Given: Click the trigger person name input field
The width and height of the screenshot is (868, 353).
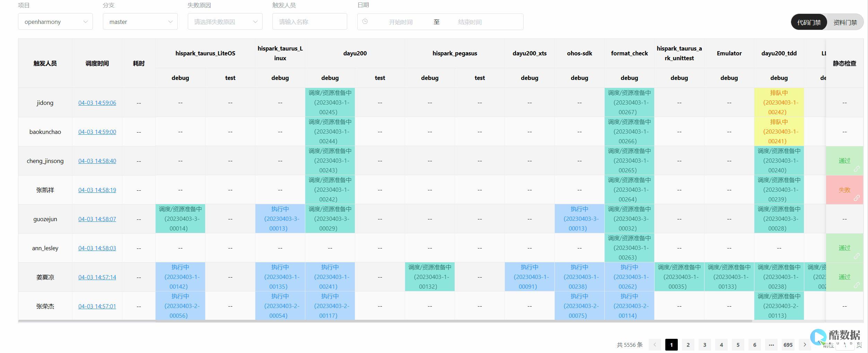Looking at the screenshot, I should (x=310, y=21).
